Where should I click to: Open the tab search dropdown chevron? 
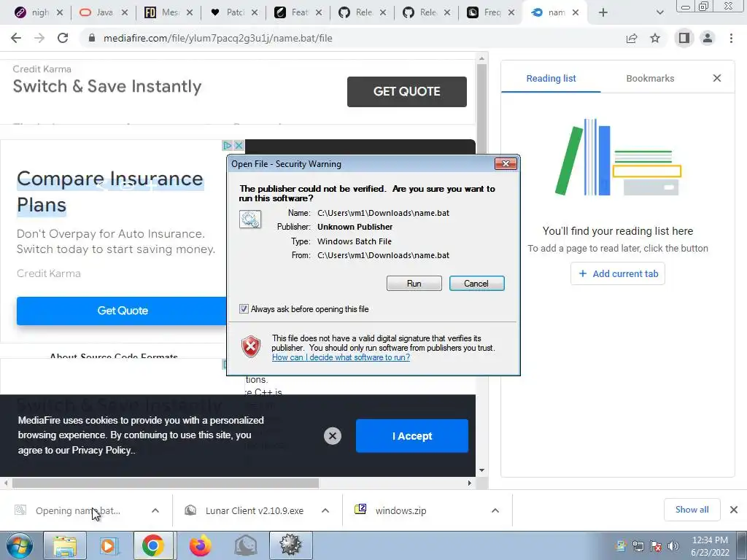(659, 12)
